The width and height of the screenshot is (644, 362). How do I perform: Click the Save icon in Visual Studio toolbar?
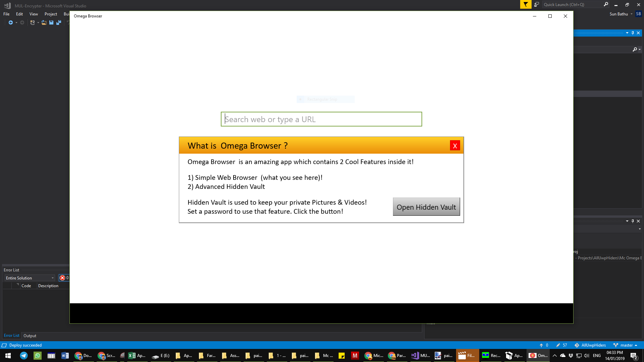click(x=51, y=22)
